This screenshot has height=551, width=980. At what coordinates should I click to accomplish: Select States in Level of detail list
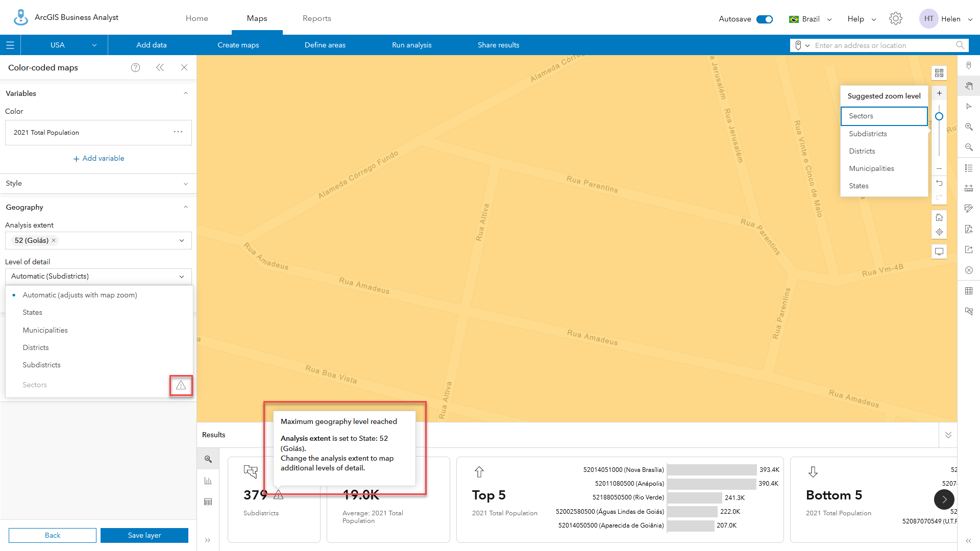pyautogui.click(x=32, y=312)
